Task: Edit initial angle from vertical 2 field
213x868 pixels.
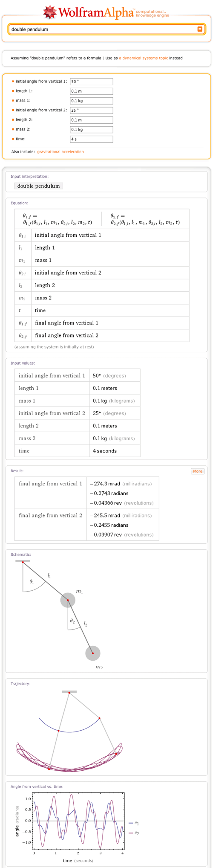Action: 92,110
